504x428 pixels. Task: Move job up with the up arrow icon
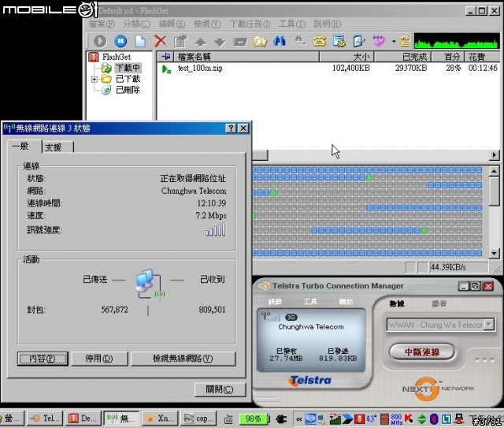(x=201, y=42)
